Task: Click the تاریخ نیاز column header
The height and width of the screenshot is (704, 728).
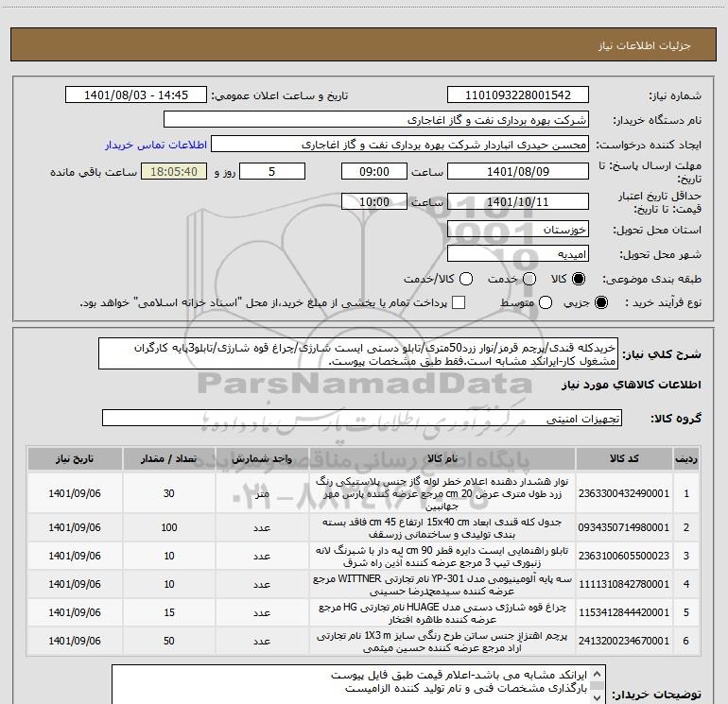Action: point(75,459)
